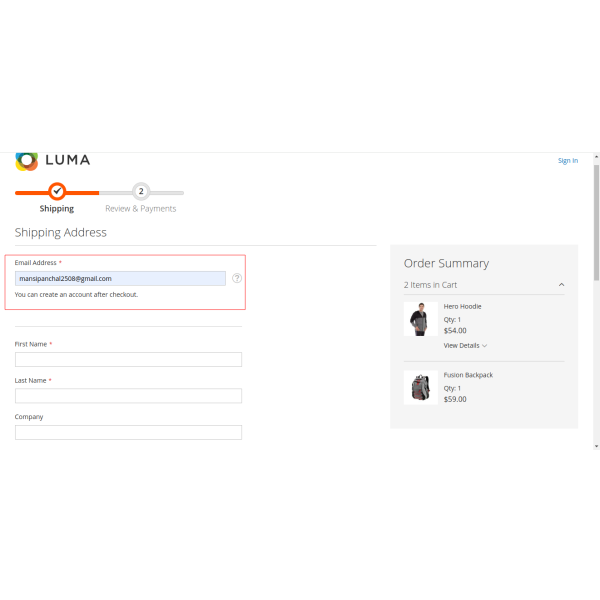Focus the Email Address input field

[x=121, y=279]
